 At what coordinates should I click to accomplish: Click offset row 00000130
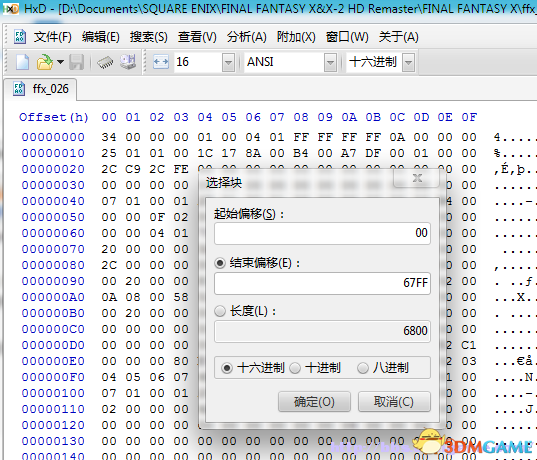coord(53,441)
